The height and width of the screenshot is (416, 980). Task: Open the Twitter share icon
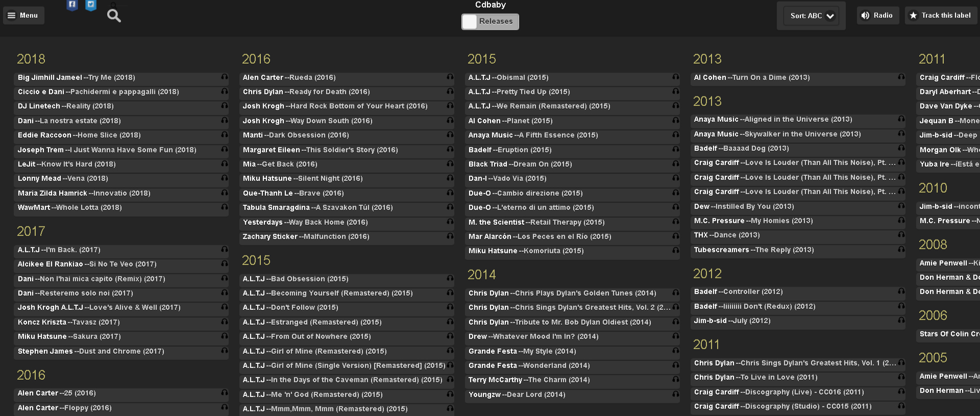[x=91, y=5]
